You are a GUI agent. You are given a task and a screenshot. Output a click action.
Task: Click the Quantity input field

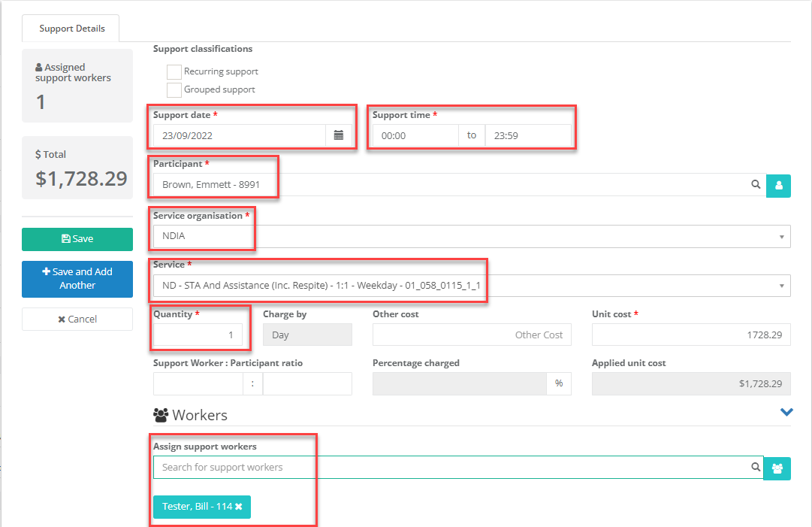pyautogui.click(x=198, y=335)
